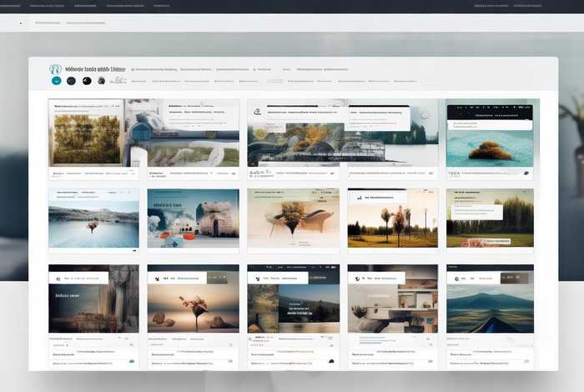Expand the small arrow dropdown in the top-left bar
The image size is (584, 392).
[x=21, y=23]
